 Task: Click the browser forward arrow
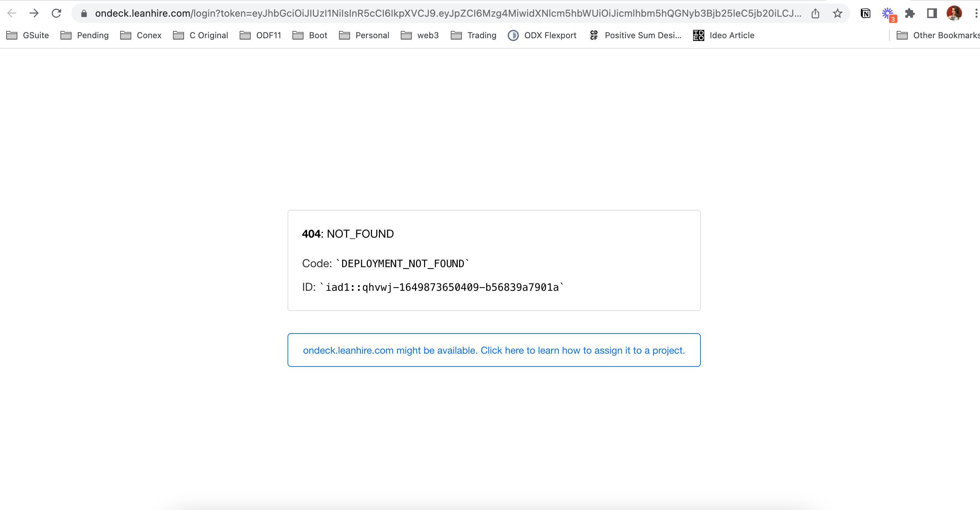click(x=34, y=13)
